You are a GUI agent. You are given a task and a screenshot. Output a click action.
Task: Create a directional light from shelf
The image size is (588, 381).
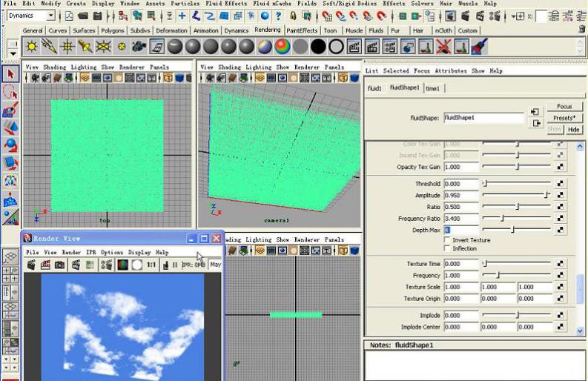pyautogui.click(x=49, y=47)
